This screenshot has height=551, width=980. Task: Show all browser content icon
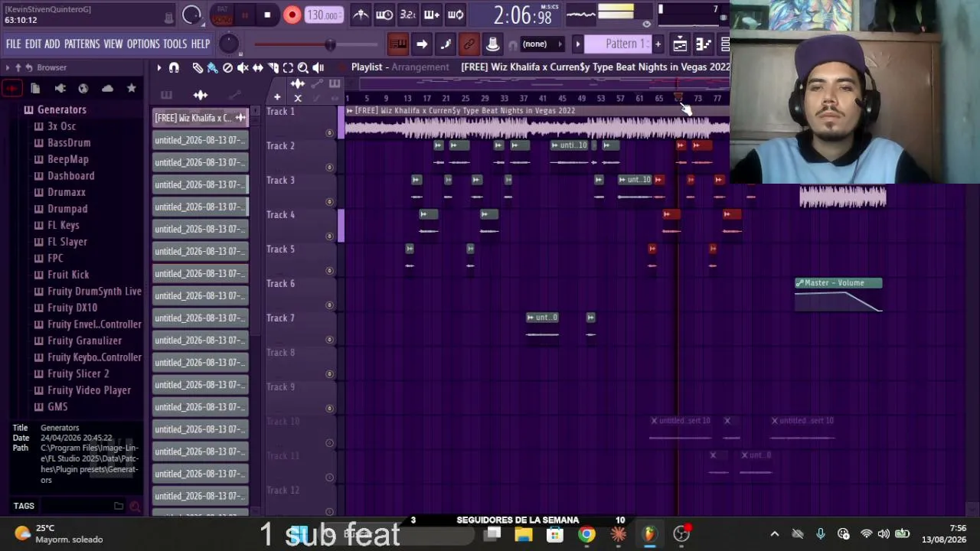[11, 88]
